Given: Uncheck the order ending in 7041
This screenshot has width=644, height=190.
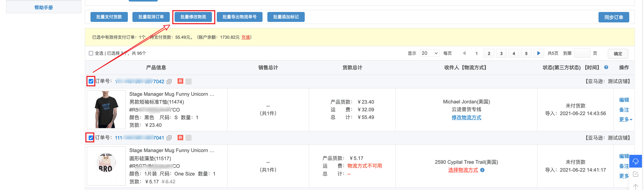Looking at the screenshot, I should [91, 138].
